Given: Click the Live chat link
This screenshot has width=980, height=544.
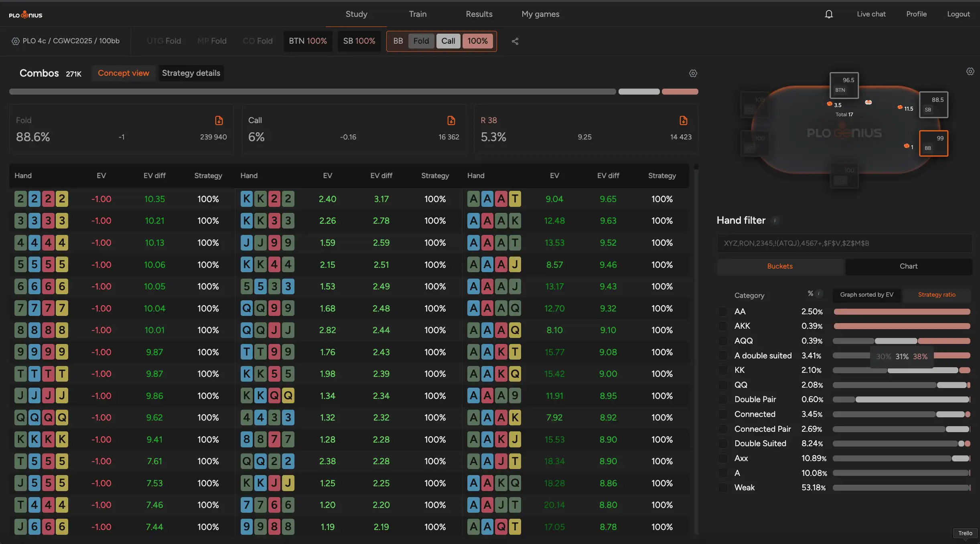Looking at the screenshot, I should 871,14.
